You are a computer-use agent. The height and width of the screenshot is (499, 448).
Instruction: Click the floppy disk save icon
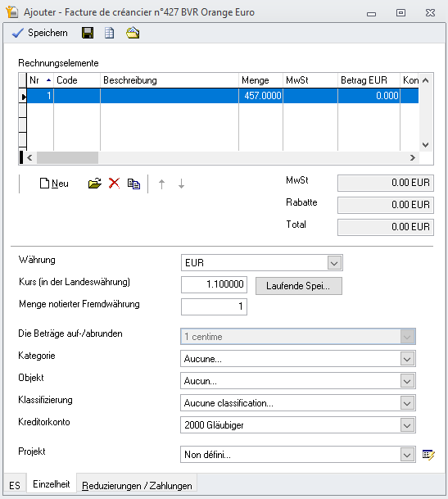click(x=88, y=33)
